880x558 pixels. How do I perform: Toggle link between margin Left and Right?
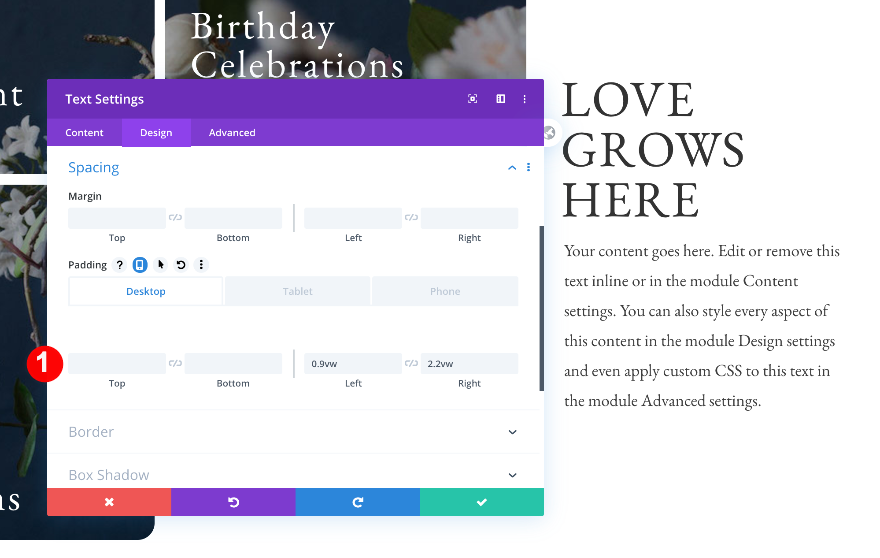point(411,217)
